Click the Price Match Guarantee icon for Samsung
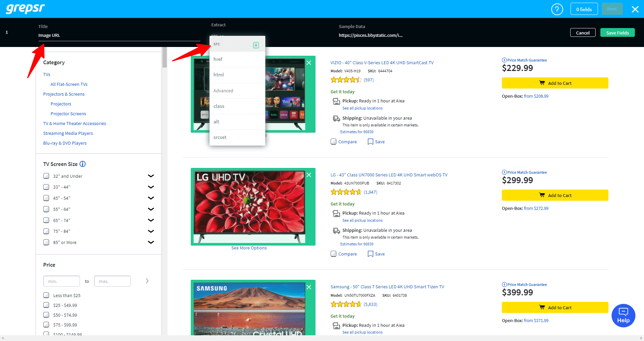 click(x=504, y=285)
